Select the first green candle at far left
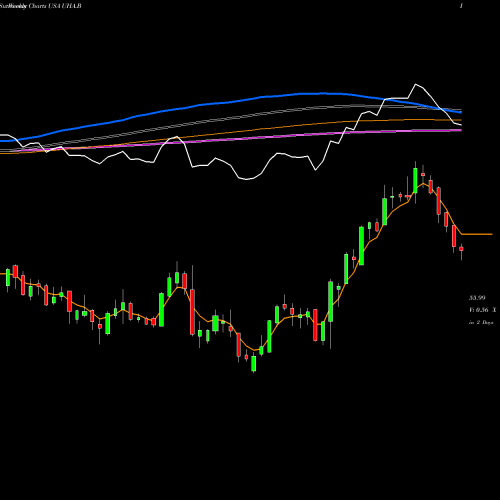Image resolution: width=500 pixels, height=500 pixels. pos(8,277)
